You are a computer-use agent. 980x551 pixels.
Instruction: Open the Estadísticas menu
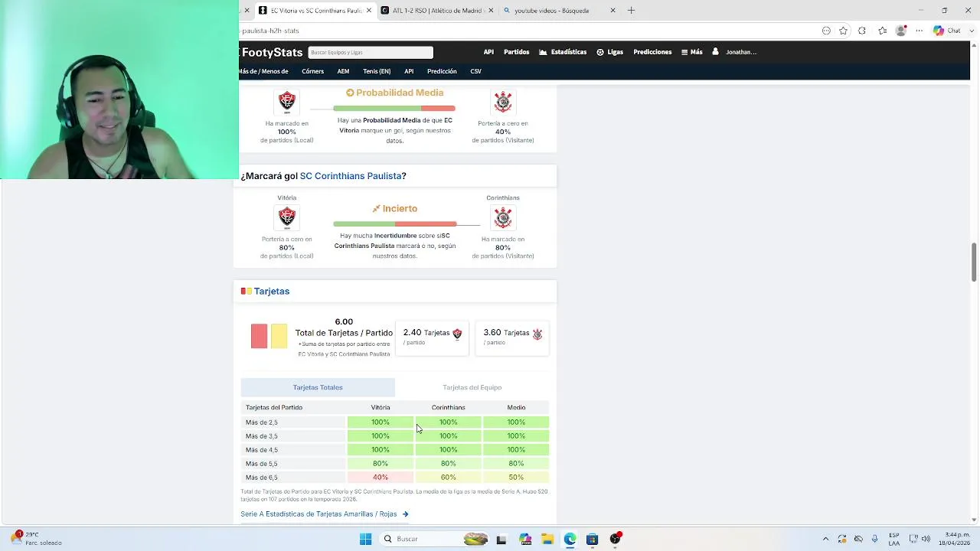[563, 52]
